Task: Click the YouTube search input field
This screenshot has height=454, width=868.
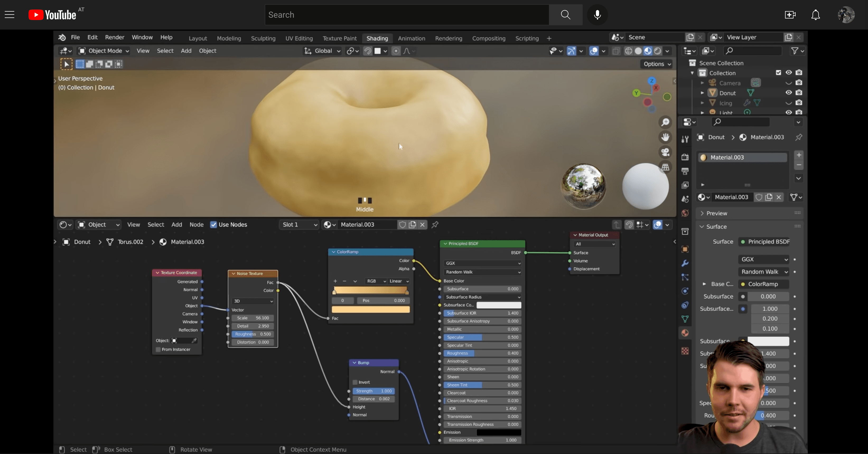Action: [x=407, y=15]
